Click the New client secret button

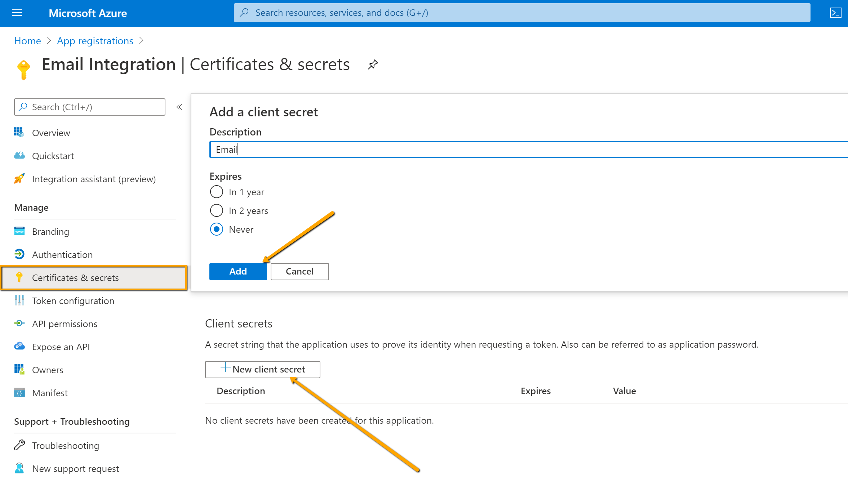(262, 369)
